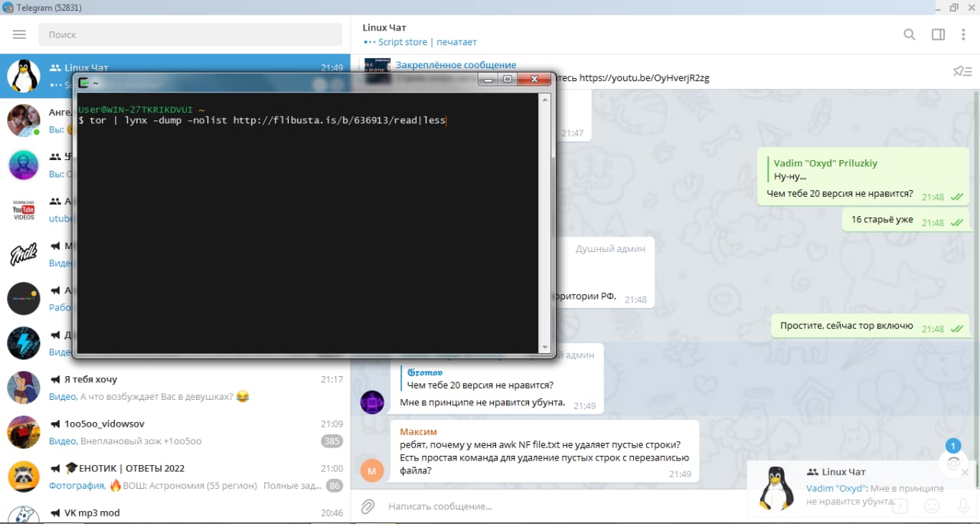Open the 1oo5oo_vidowsov channel
The image size is (980, 524).
[175, 431]
